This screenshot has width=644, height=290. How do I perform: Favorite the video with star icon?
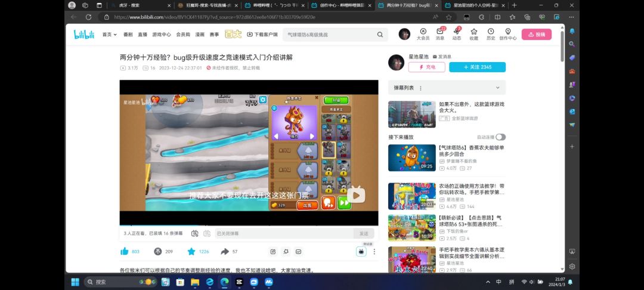click(x=191, y=251)
